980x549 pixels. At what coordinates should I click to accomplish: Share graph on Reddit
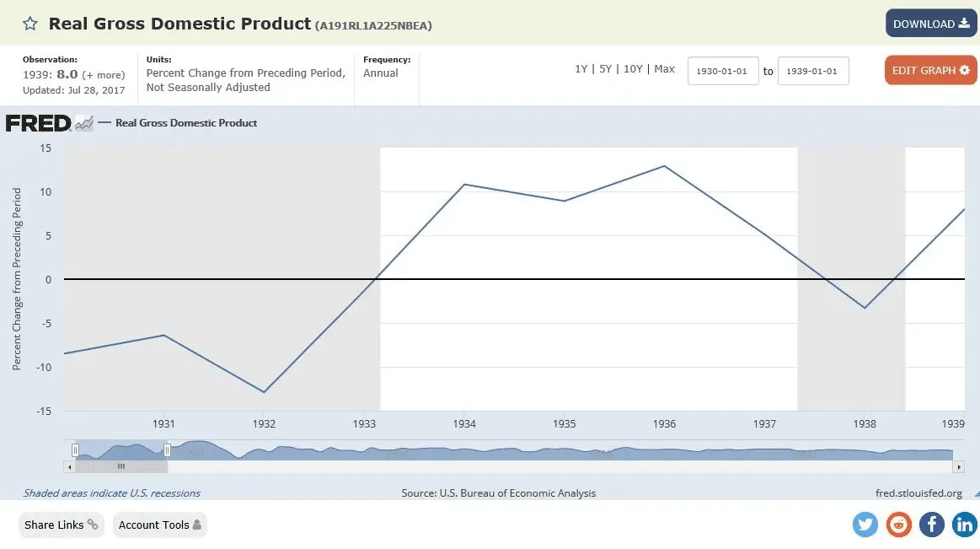click(898, 525)
